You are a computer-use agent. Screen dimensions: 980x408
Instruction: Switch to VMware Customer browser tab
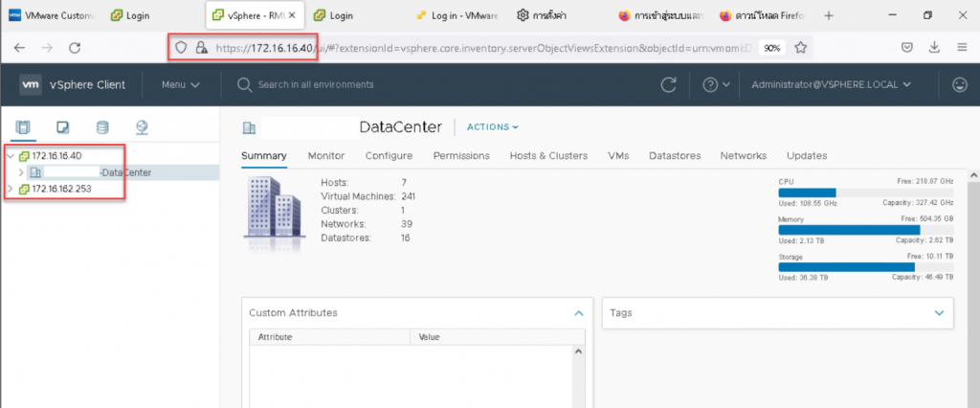(50, 15)
